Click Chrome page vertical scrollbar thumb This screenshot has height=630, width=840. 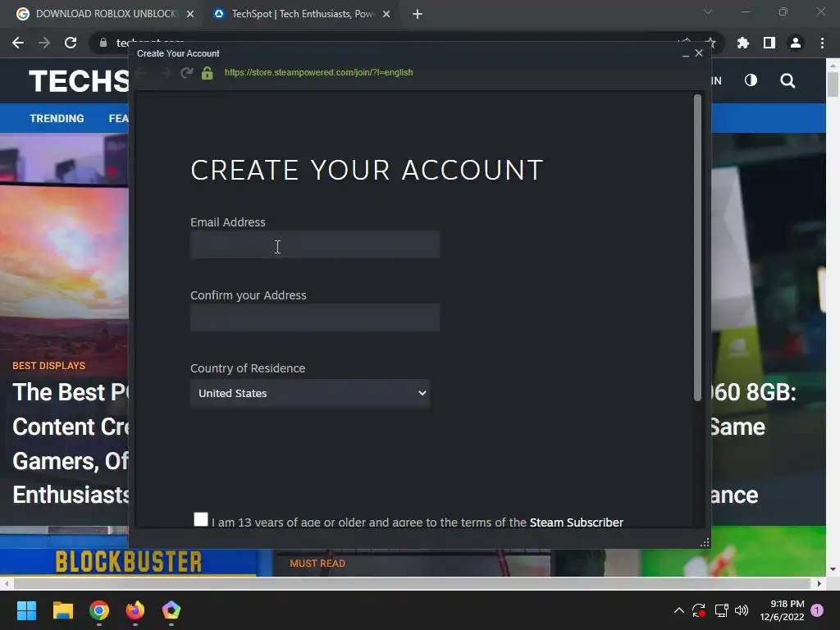[x=833, y=84]
